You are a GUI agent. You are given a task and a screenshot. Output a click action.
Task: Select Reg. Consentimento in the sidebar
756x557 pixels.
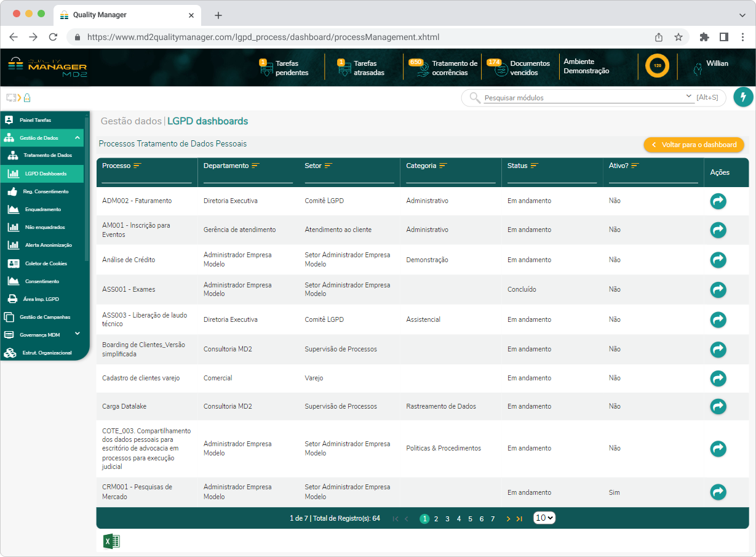46,191
